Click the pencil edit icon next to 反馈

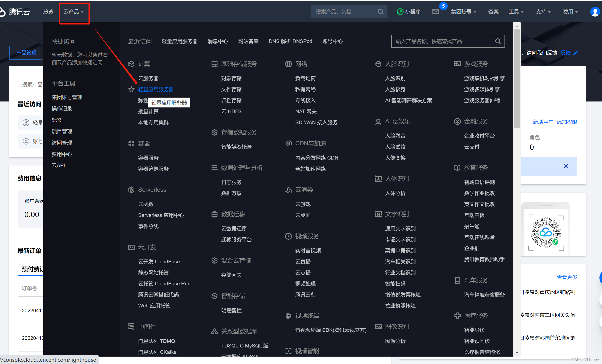[x=576, y=53]
